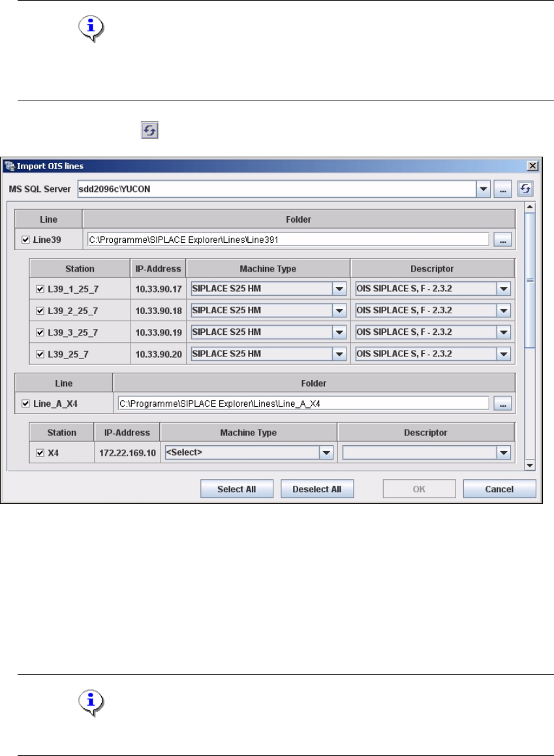The width and height of the screenshot is (554, 756).
Task: Click the bottom info note icon
Action: pos(91,704)
